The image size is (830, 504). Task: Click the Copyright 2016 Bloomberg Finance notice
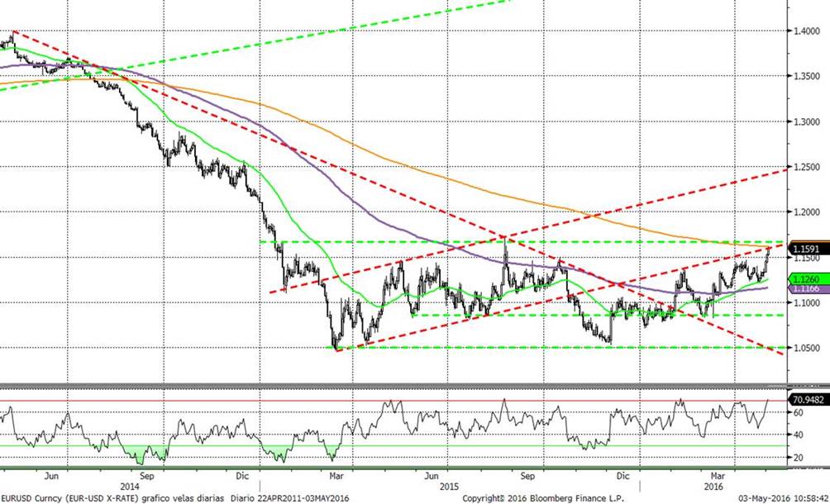coord(543,498)
